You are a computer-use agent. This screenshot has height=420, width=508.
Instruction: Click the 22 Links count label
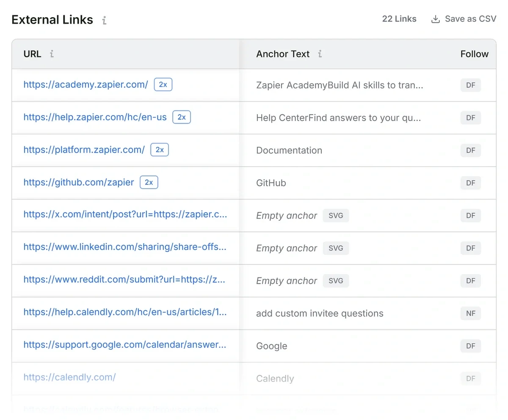[x=399, y=19]
